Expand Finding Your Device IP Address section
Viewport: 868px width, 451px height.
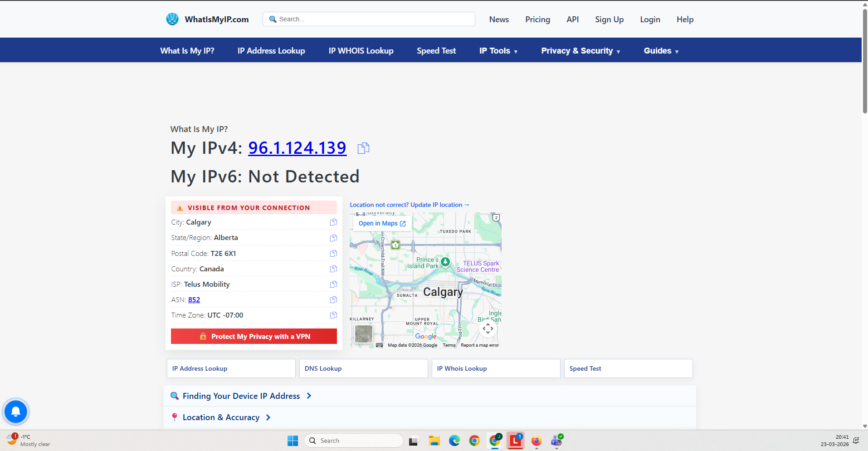[x=241, y=396]
